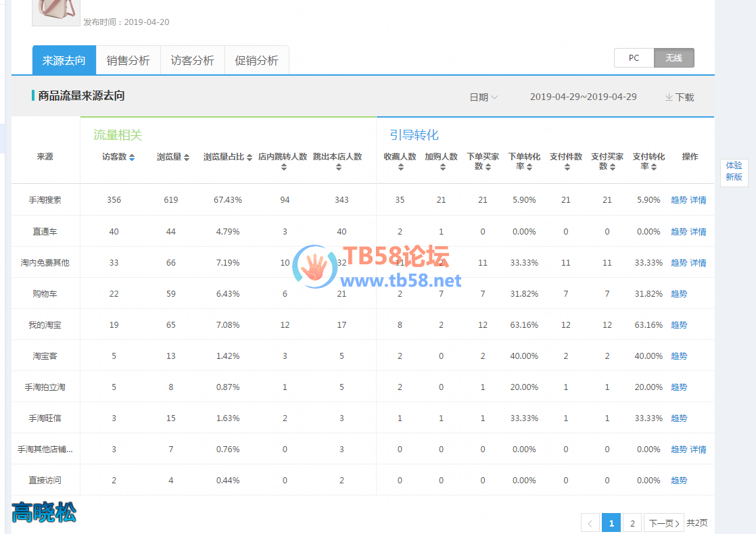Sort by 加购人数 arrows

coord(442,167)
